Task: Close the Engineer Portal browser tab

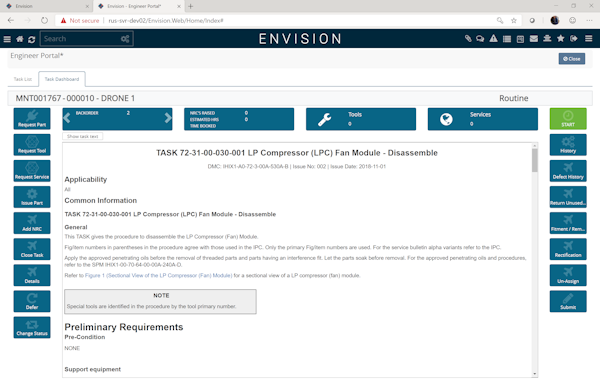Action: click(179, 6)
